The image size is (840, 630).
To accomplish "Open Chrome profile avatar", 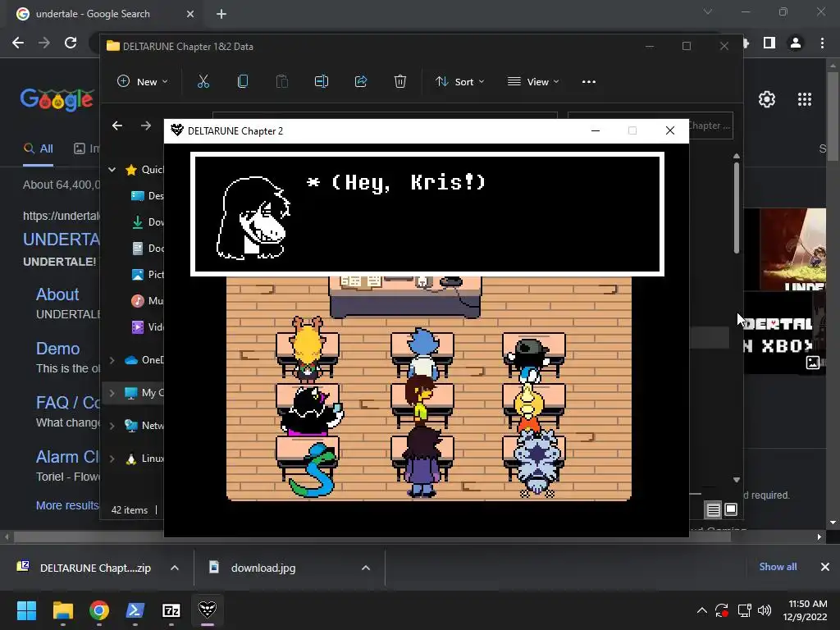I will click(x=796, y=43).
